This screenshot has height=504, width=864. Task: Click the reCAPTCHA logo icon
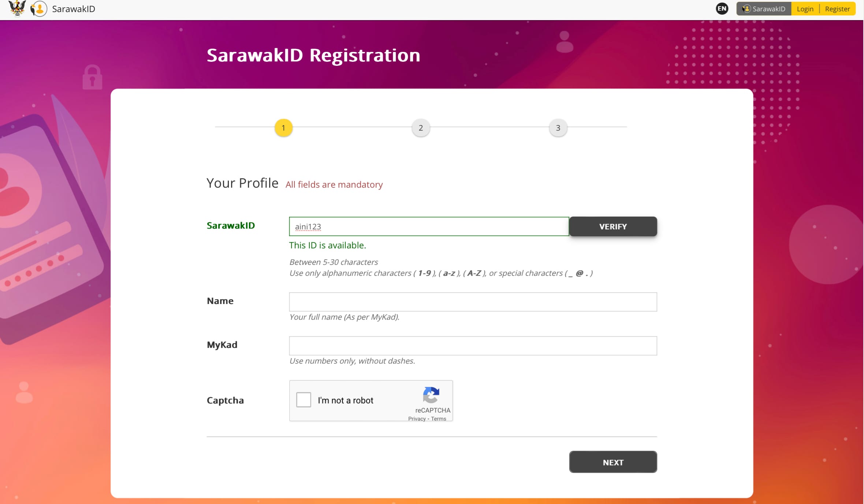click(x=431, y=395)
